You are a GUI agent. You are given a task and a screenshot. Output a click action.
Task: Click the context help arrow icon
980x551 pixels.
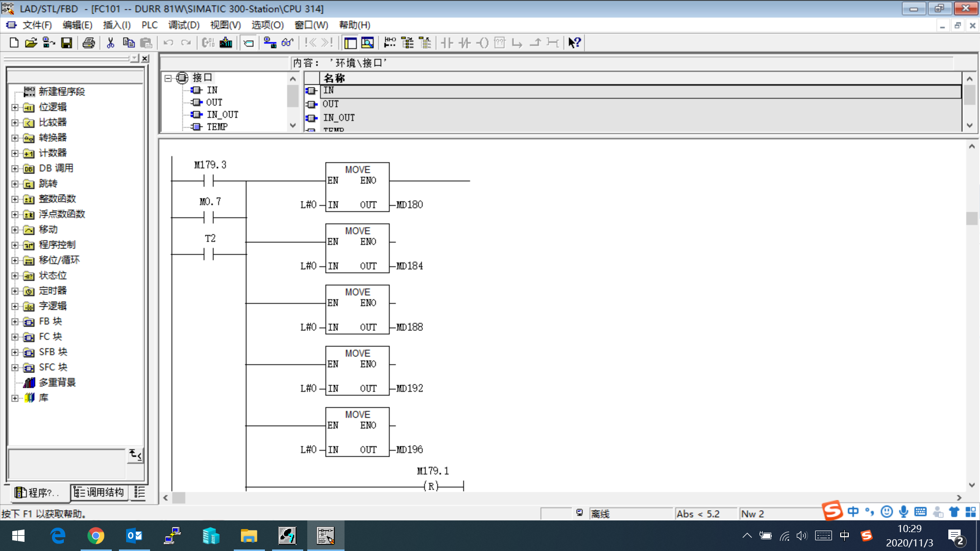click(x=574, y=43)
